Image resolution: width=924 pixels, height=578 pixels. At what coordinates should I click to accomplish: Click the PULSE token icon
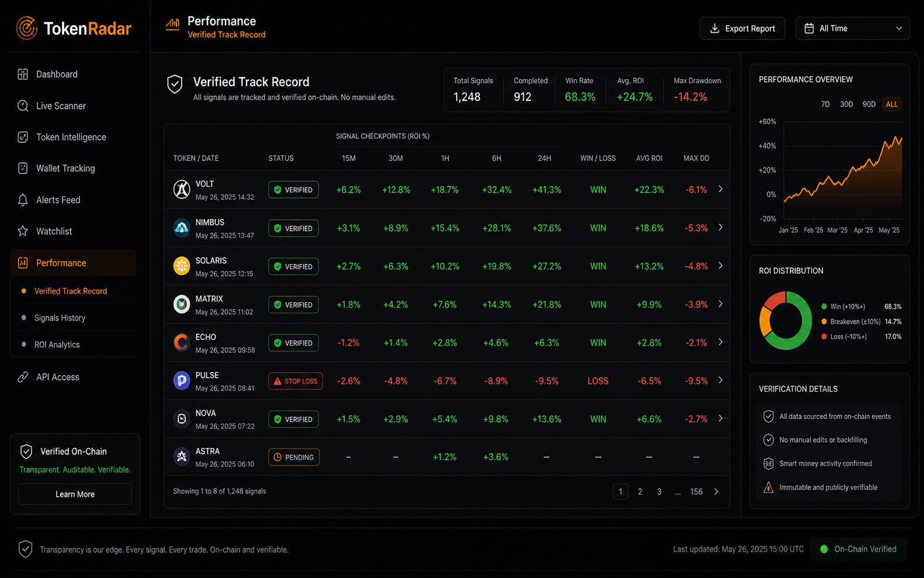(x=182, y=380)
